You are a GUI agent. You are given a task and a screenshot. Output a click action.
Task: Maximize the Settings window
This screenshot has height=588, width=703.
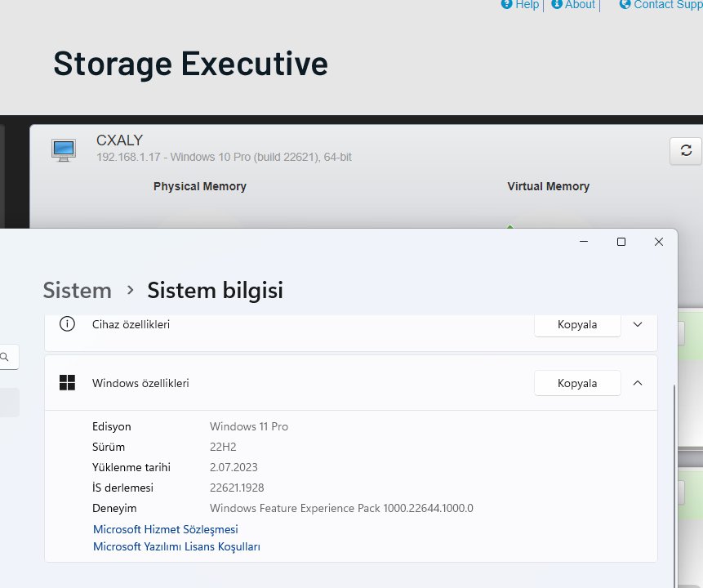pyautogui.click(x=621, y=242)
